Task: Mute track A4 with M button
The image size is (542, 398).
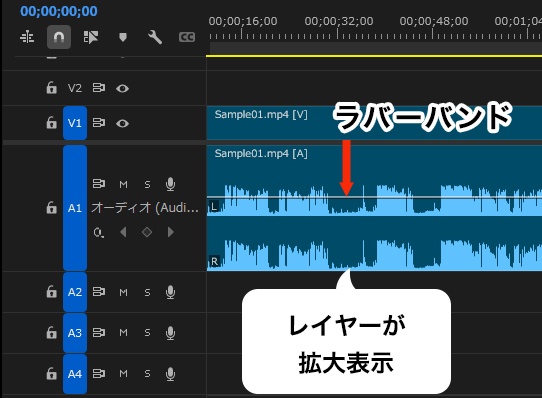Action: [x=123, y=374]
